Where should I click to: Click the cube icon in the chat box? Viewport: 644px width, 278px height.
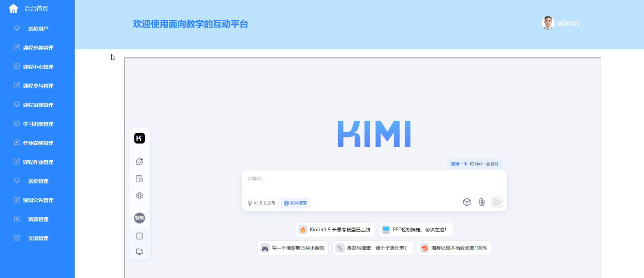point(467,202)
